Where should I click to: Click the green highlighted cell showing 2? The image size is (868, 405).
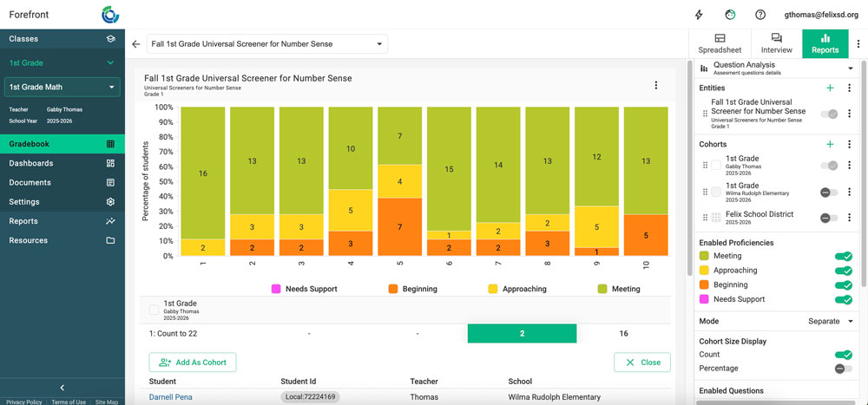521,333
